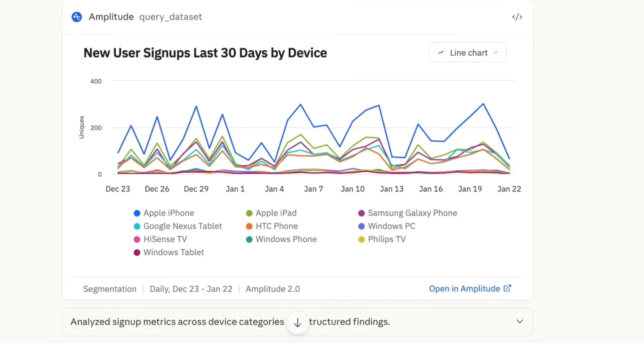
Task: Click the violet Windows PC color dot
Action: click(x=362, y=226)
